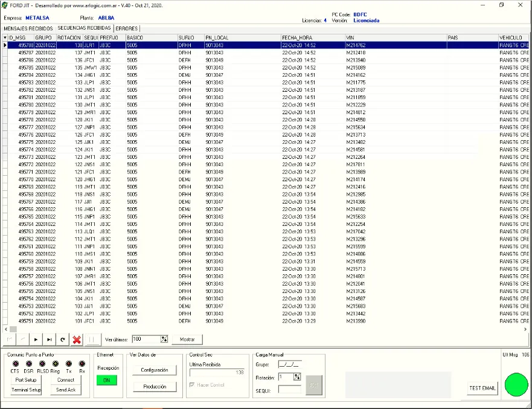Select row with VIN M215089

pyautogui.click(x=268, y=68)
